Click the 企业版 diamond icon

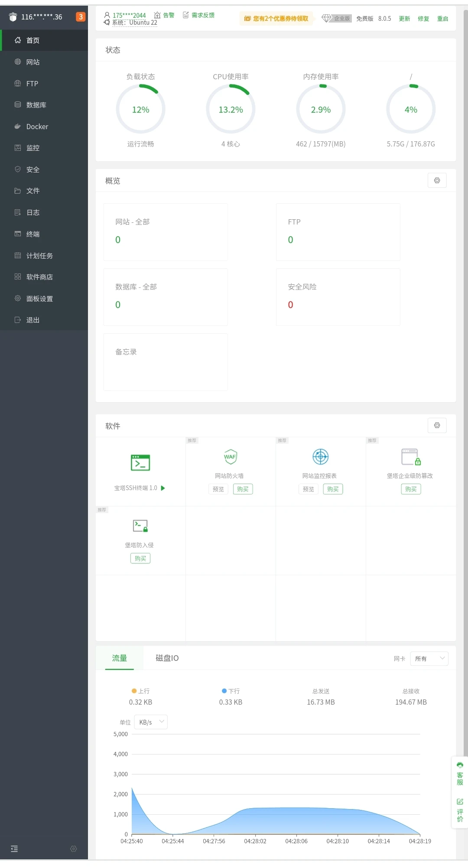coord(326,18)
